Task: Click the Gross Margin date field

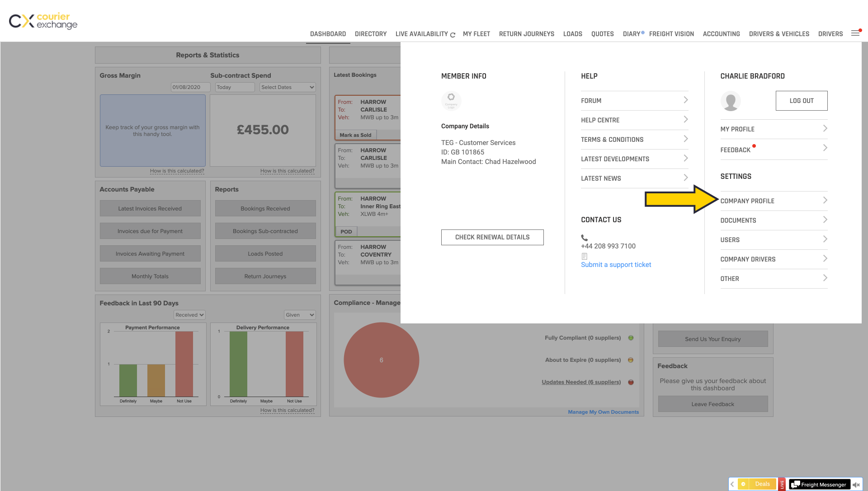Action: (x=190, y=87)
